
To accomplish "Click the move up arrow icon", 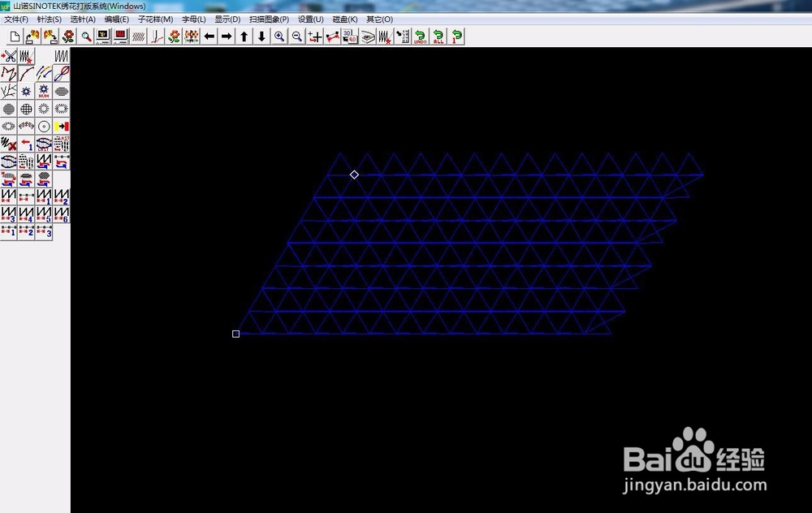I will [244, 37].
